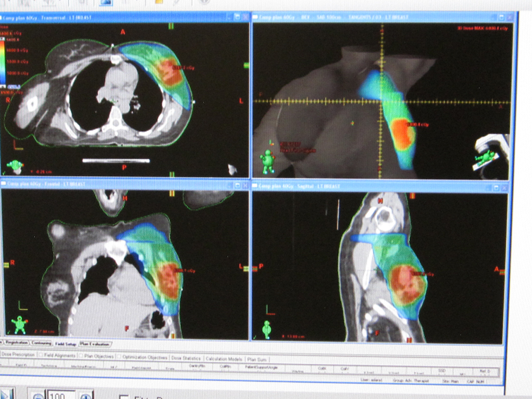532x399 pixels.
Task: Open the Calculation Models panel
Action: (x=223, y=359)
